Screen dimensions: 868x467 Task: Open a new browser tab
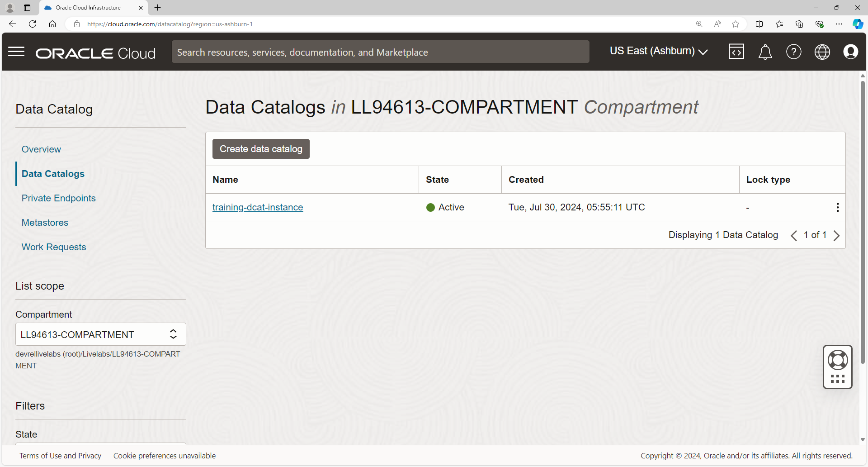157,8
